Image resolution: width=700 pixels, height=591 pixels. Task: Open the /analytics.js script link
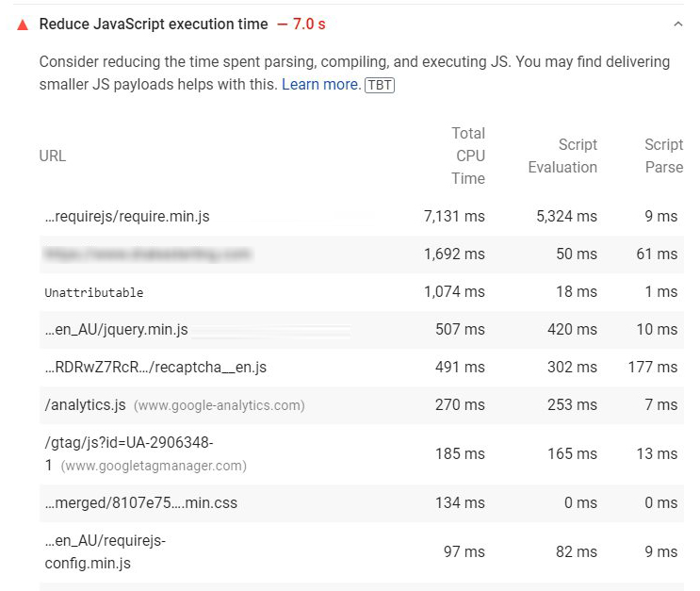click(85, 405)
